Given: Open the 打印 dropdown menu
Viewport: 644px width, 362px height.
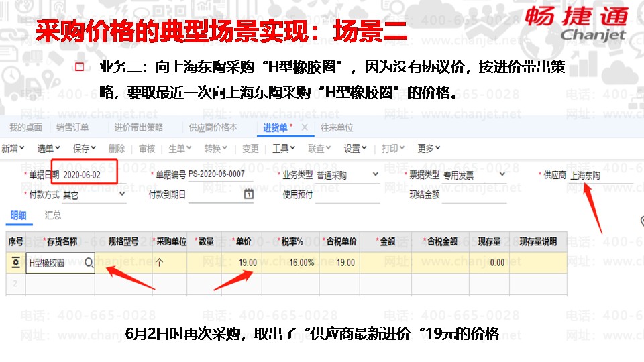Looking at the screenshot, I should pos(393,149).
